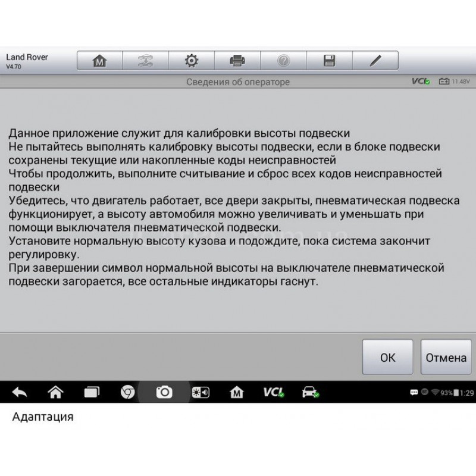Open the Autel home screen via the M icon
Image resolution: width=476 pixels, height=476 pixels.
[x=100, y=61]
